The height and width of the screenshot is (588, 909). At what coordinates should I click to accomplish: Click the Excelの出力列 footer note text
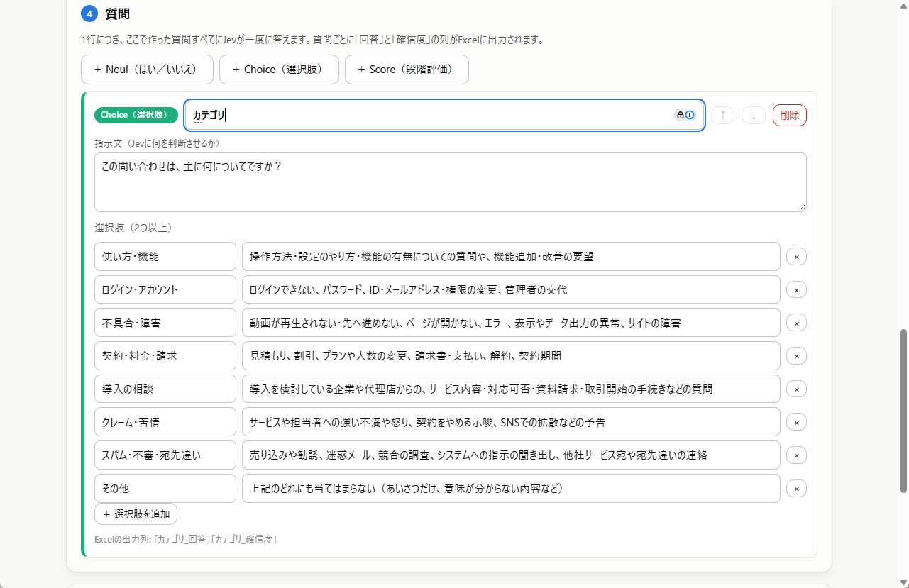[185, 539]
